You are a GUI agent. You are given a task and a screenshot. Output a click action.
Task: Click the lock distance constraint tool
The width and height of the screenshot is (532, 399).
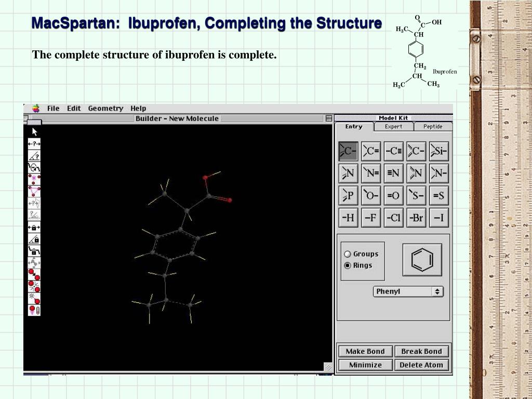click(34, 228)
